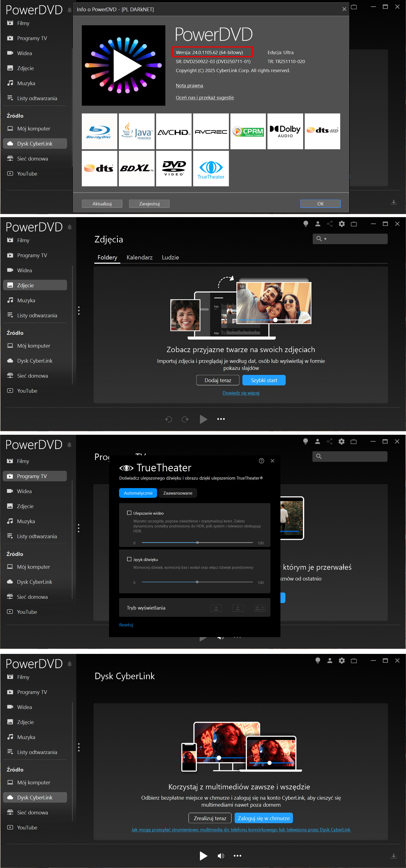The image size is (406, 868).
Task: Open settings gear on the Zdjęcia screen
Action: pos(342,224)
